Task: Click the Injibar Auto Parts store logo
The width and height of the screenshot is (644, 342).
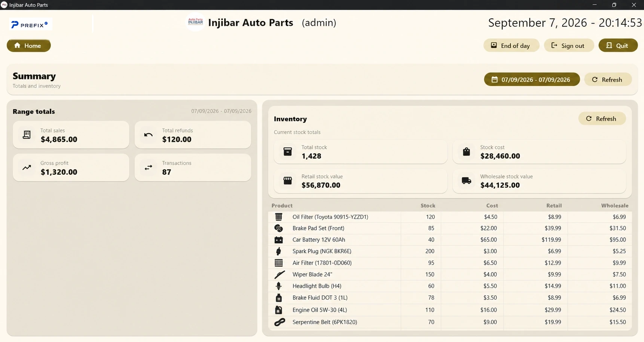Action: coord(195,22)
